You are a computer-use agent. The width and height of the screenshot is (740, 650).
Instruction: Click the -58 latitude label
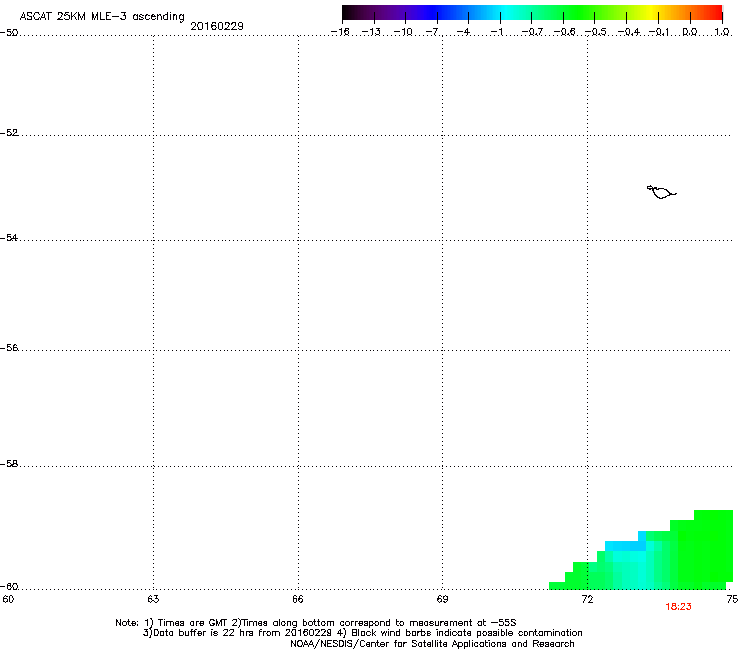coord(9,464)
